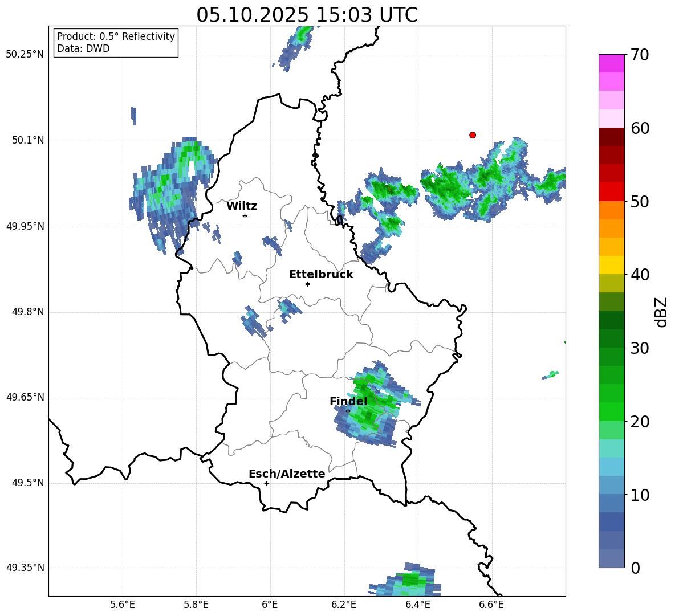Click the dark maroon colorbar segment below 60
Screen dimensions: 675x616
tap(611, 137)
